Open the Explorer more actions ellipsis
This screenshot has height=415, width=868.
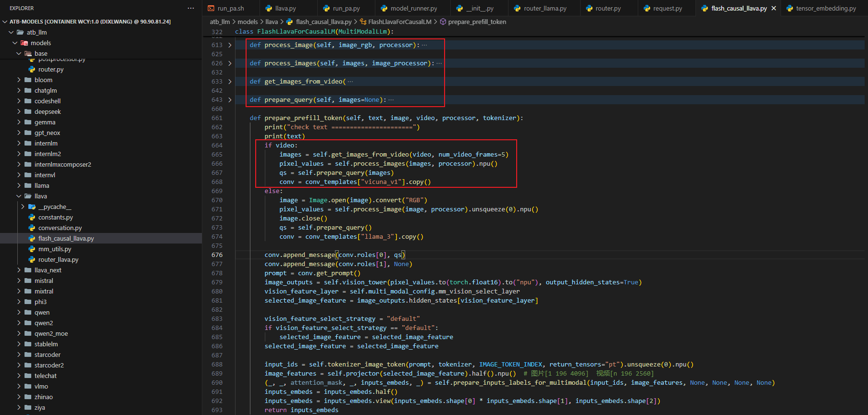(191, 8)
